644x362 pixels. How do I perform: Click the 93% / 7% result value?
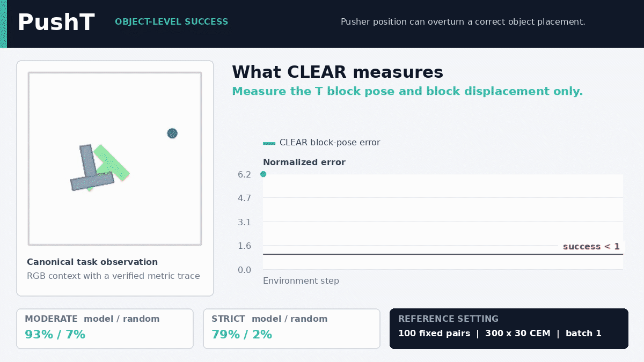pos(55,335)
